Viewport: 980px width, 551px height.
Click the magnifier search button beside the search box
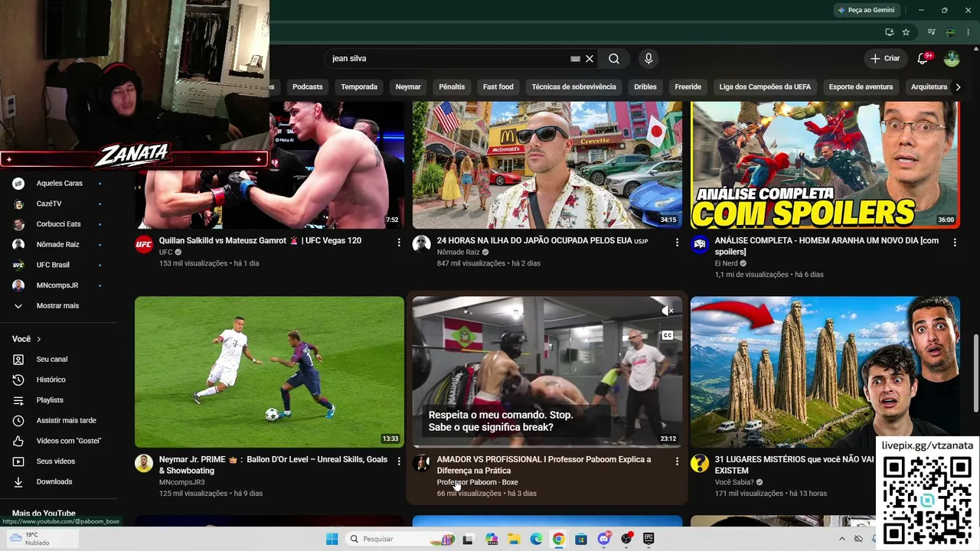point(614,59)
